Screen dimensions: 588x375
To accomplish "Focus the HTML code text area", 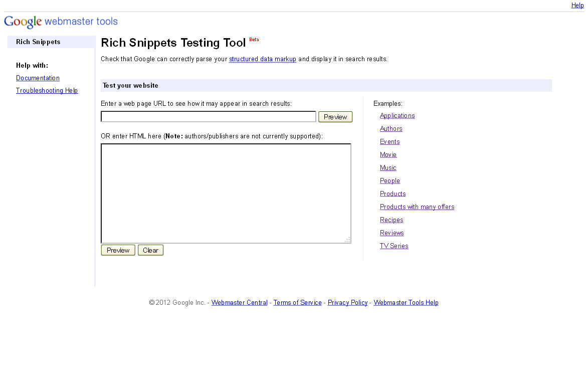I will pyautogui.click(x=226, y=193).
